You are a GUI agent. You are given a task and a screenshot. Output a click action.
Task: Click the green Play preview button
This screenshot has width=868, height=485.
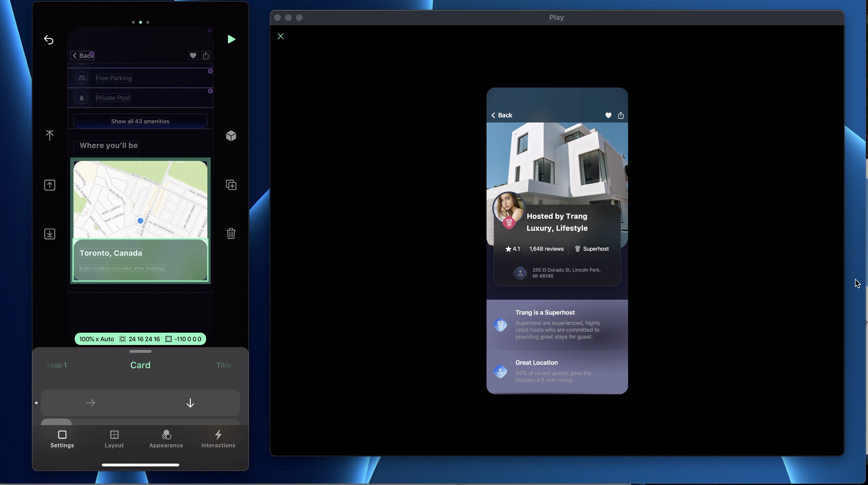[x=231, y=39]
